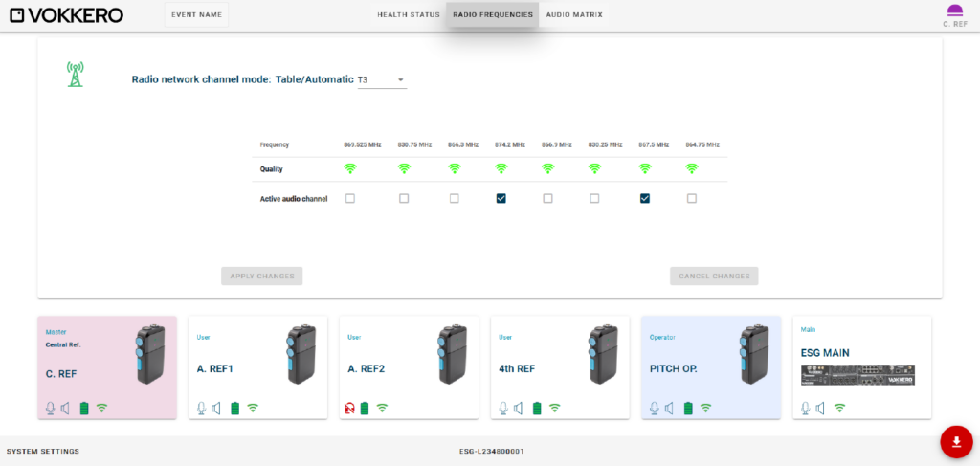Click quality signal icon for 869.525 MHz
The image size is (980, 466).
[350, 168]
